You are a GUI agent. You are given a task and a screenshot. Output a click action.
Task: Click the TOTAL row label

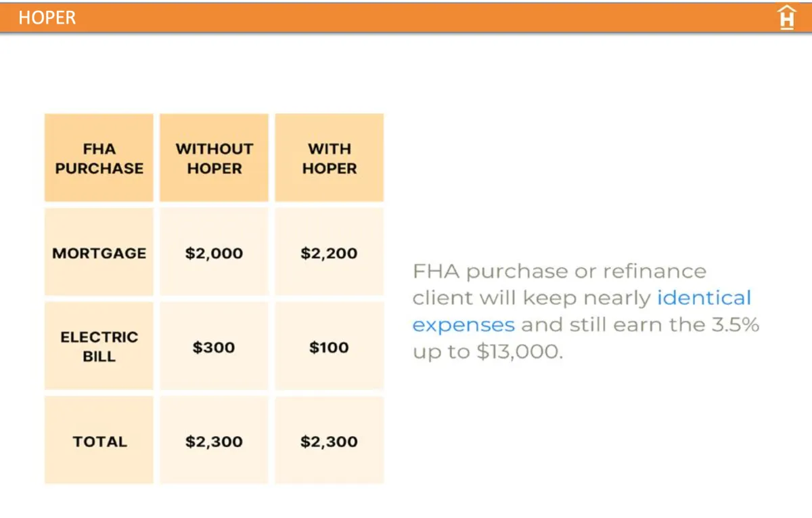coord(99,441)
